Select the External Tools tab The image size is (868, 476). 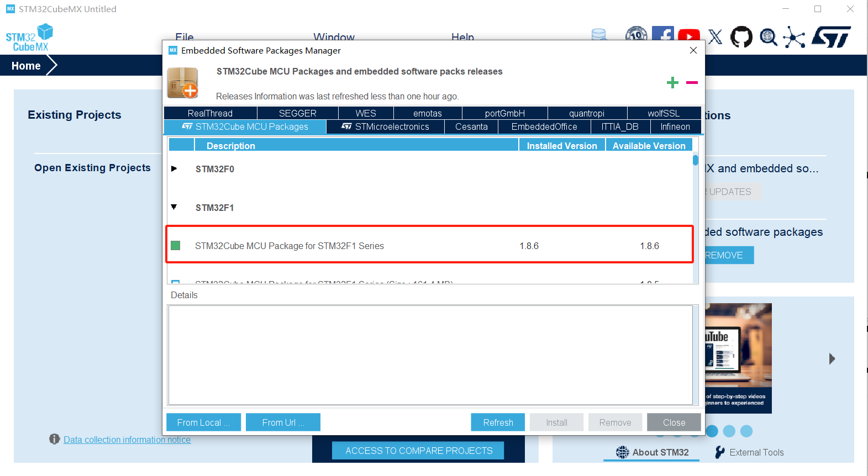coord(749,452)
